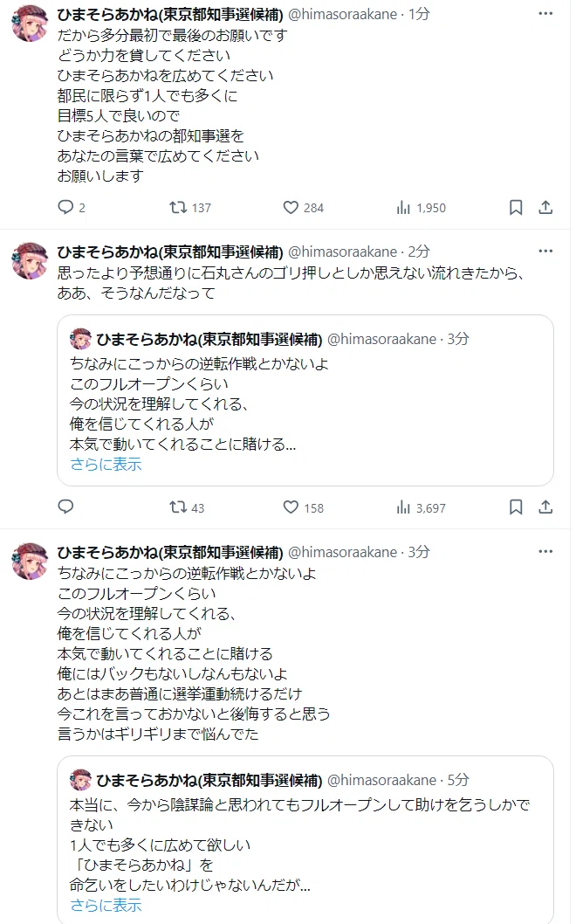Open more options on the 3分 tweet
This screenshot has width=576, height=924.
pyautogui.click(x=546, y=552)
